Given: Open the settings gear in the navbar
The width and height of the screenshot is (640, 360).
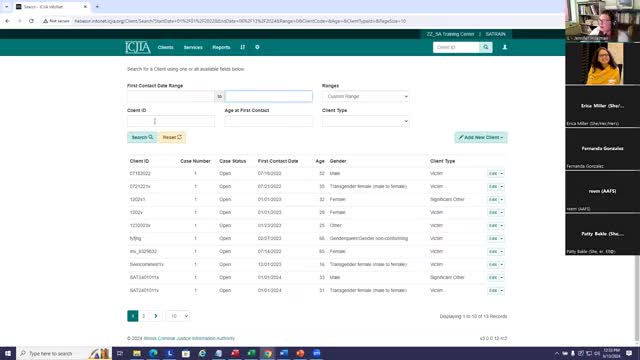Looking at the screenshot, I should click(257, 47).
